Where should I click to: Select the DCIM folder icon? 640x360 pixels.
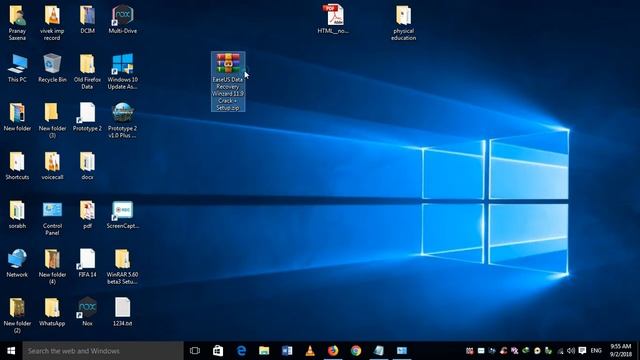coord(87,19)
